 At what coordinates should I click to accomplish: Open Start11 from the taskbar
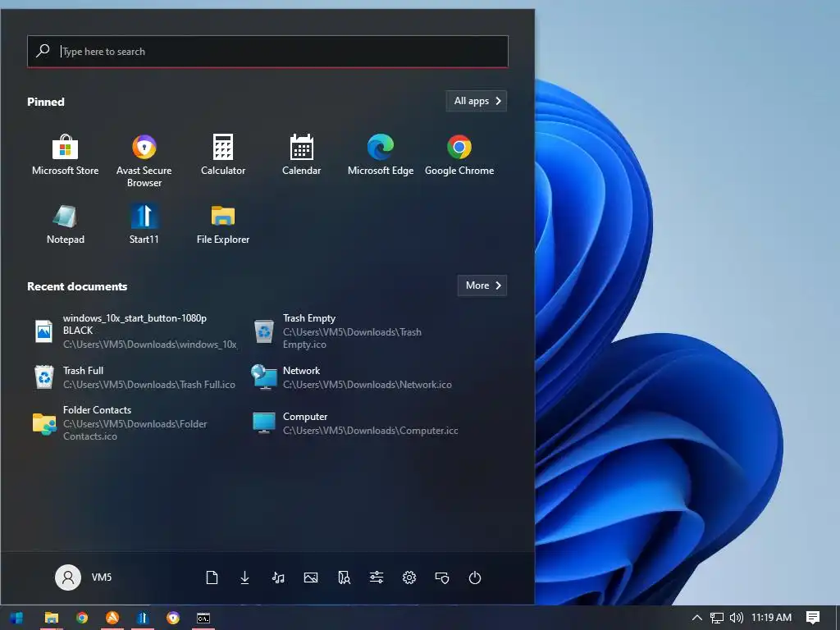[x=143, y=618]
